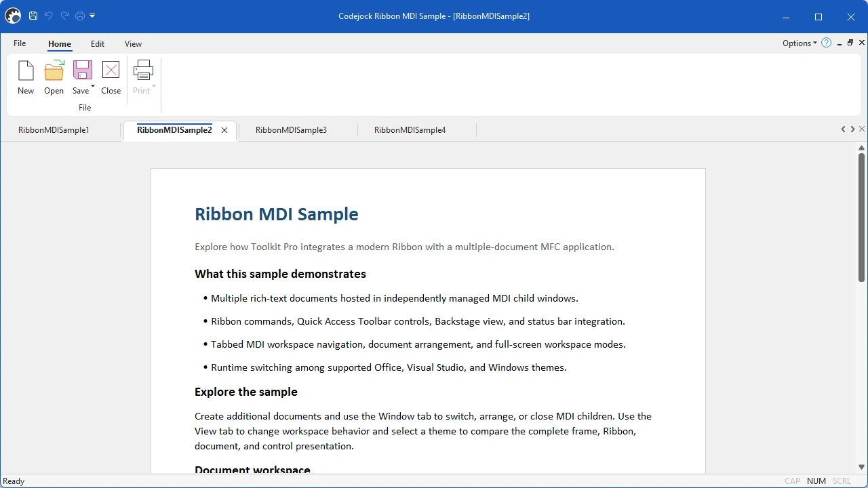
Task: Switch to the Home ribbon tab
Action: click(x=60, y=43)
